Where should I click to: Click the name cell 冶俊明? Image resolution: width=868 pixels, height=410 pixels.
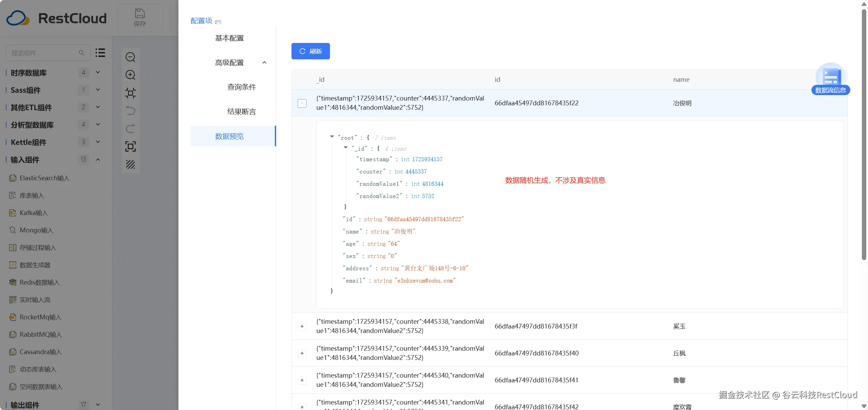[682, 103]
